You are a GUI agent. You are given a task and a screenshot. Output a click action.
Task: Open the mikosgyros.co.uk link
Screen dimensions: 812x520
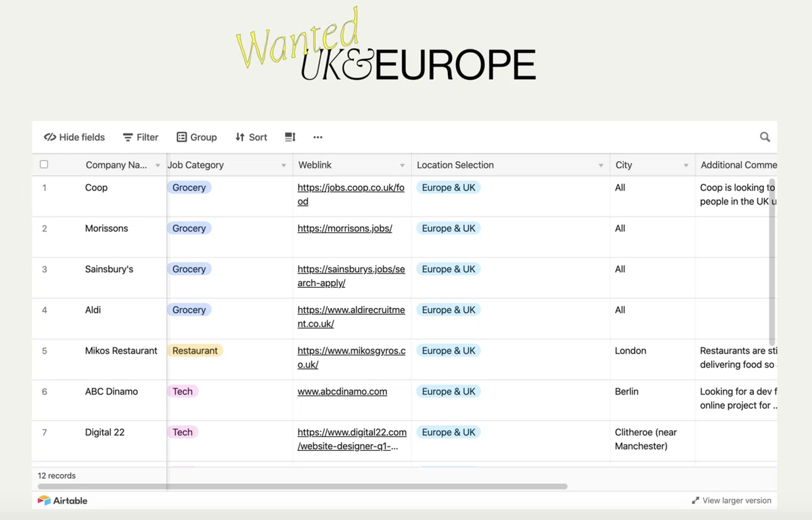point(351,357)
